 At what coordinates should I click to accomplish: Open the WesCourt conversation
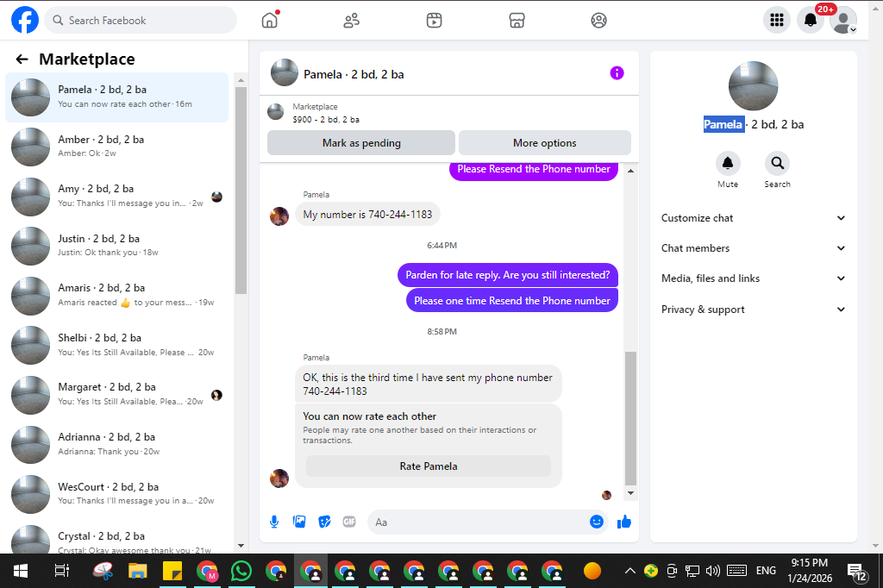tap(117, 493)
